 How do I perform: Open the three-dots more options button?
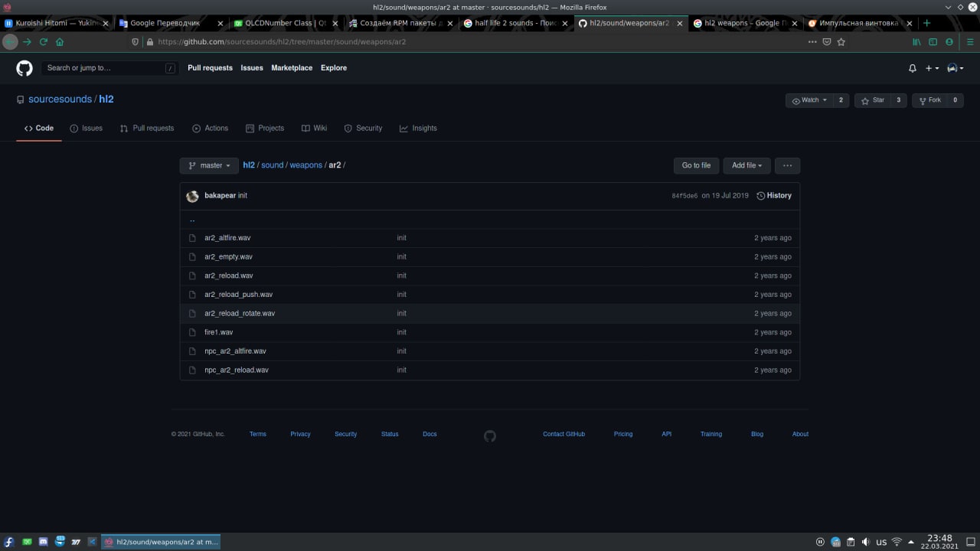(787, 165)
